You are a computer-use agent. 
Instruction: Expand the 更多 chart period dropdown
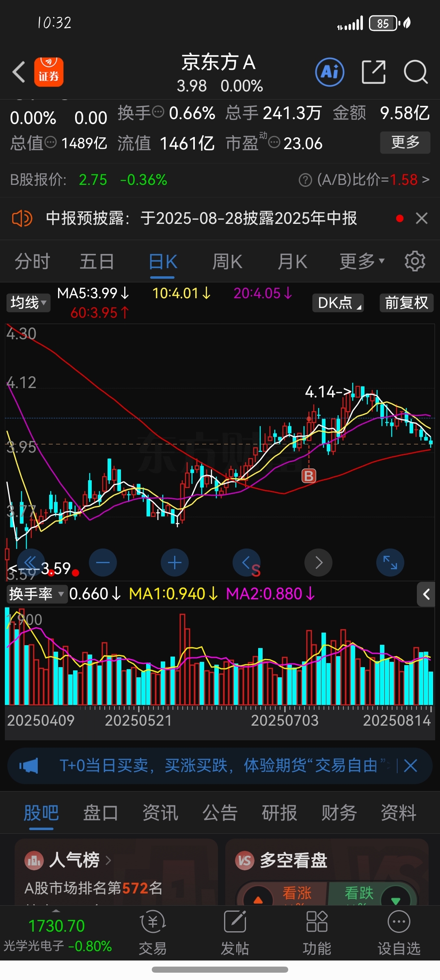coord(362,261)
